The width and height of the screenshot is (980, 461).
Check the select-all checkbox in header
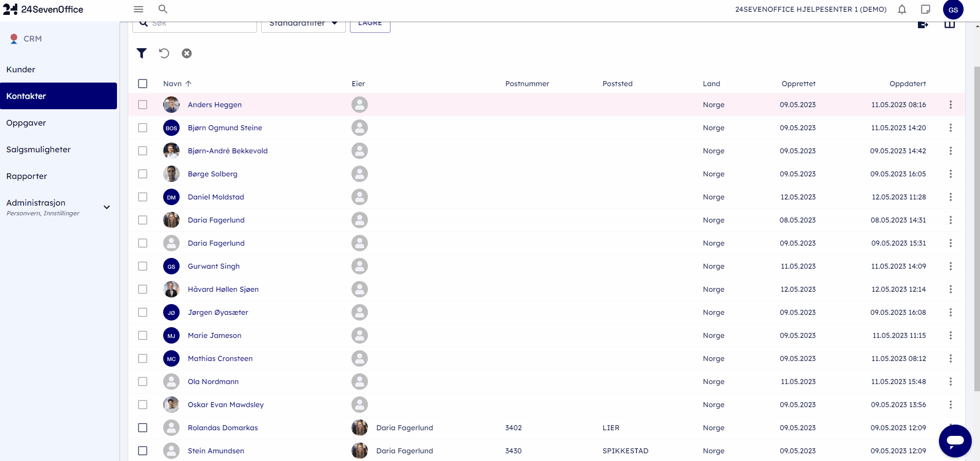click(143, 84)
